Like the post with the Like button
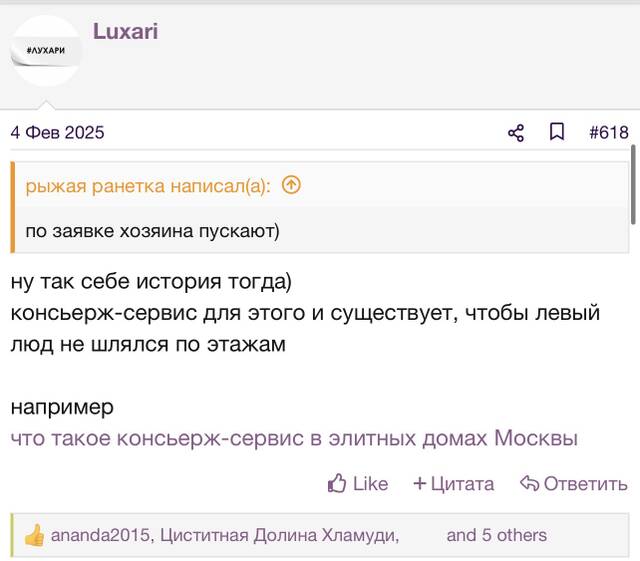Viewport: 640px width, 561px height. [x=358, y=484]
